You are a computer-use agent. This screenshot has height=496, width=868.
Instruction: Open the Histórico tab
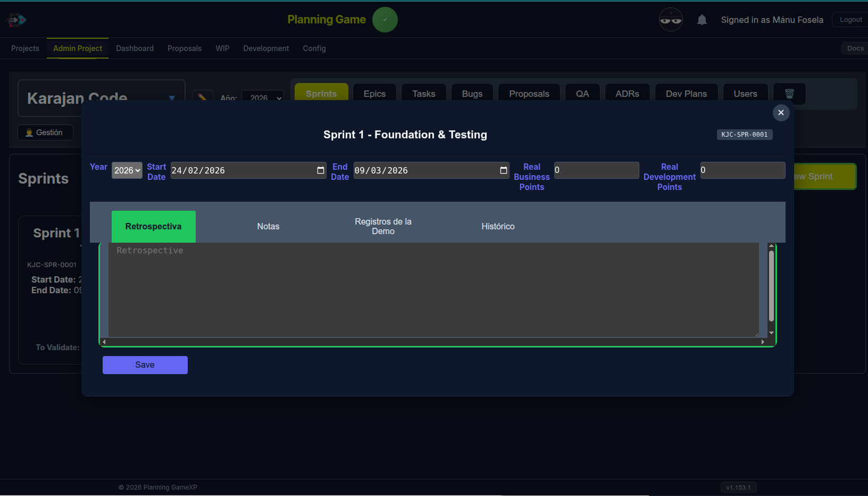(x=498, y=227)
